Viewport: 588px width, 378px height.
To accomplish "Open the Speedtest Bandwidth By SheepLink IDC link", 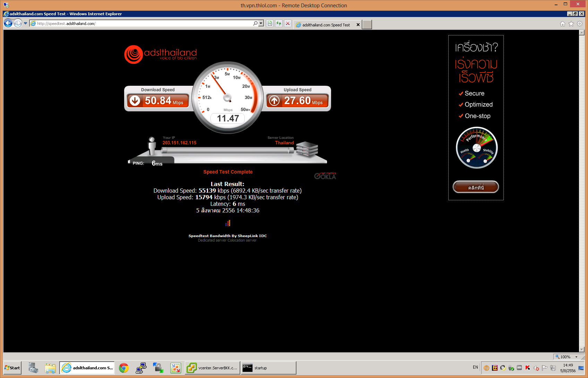I will (x=228, y=236).
